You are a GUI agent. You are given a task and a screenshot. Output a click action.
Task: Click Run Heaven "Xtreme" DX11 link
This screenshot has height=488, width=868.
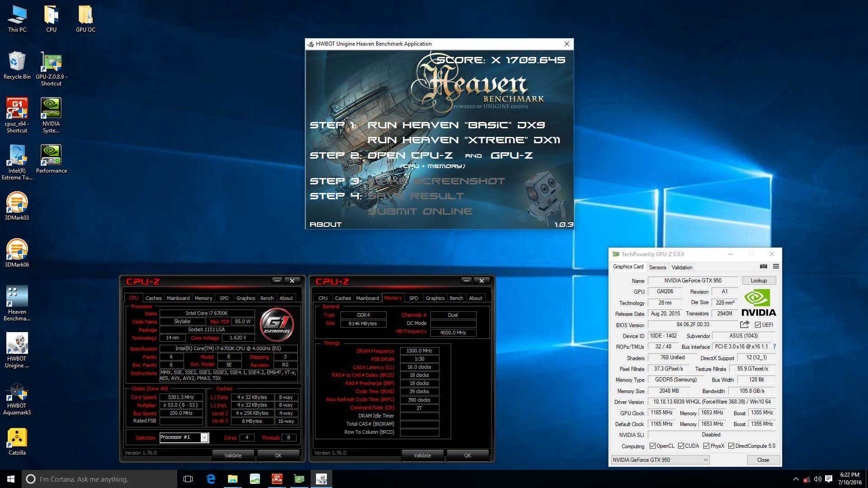(464, 140)
